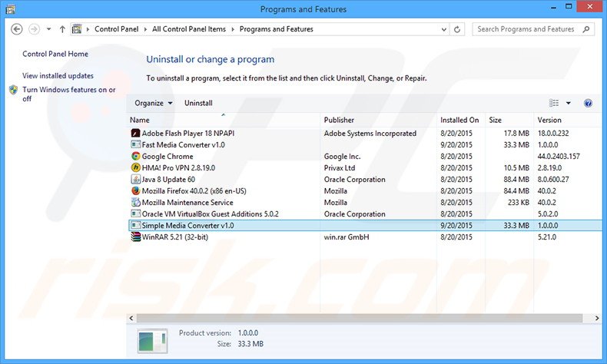Select the Java 8 Update icon

(x=135, y=179)
